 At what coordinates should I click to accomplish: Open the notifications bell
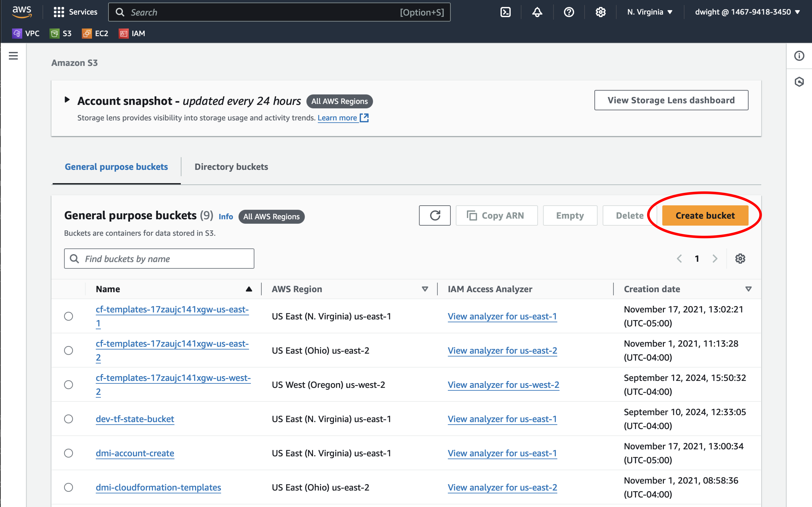[537, 12]
